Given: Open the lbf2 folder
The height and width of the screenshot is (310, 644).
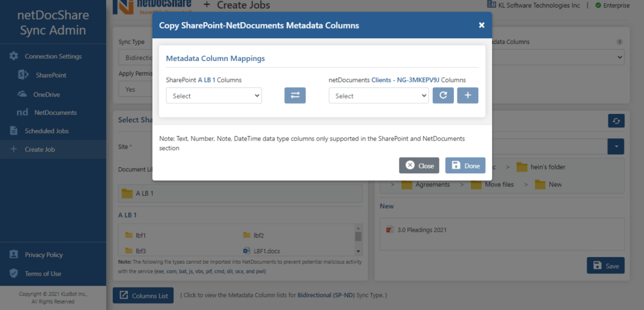Looking at the screenshot, I should point(253,235).
